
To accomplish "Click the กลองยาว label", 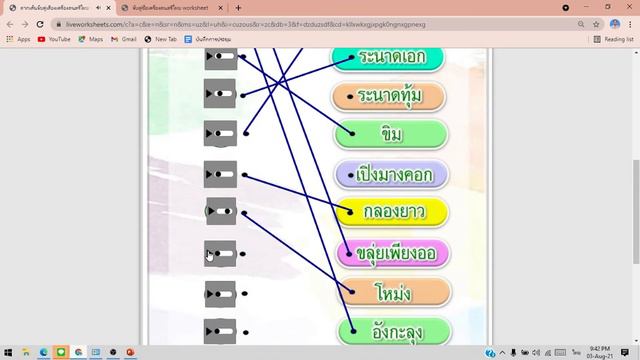I will coord(393,212).
